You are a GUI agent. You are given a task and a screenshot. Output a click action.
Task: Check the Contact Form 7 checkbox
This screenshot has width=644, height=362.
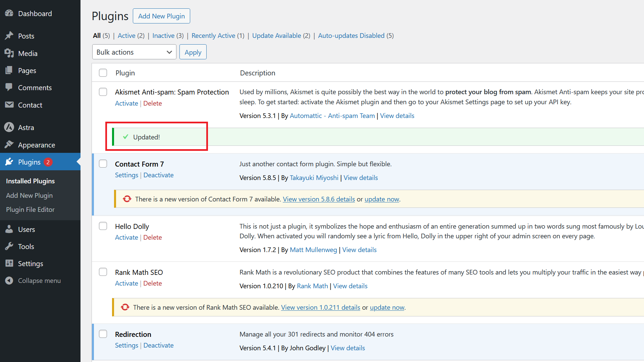tap(103, 164)
